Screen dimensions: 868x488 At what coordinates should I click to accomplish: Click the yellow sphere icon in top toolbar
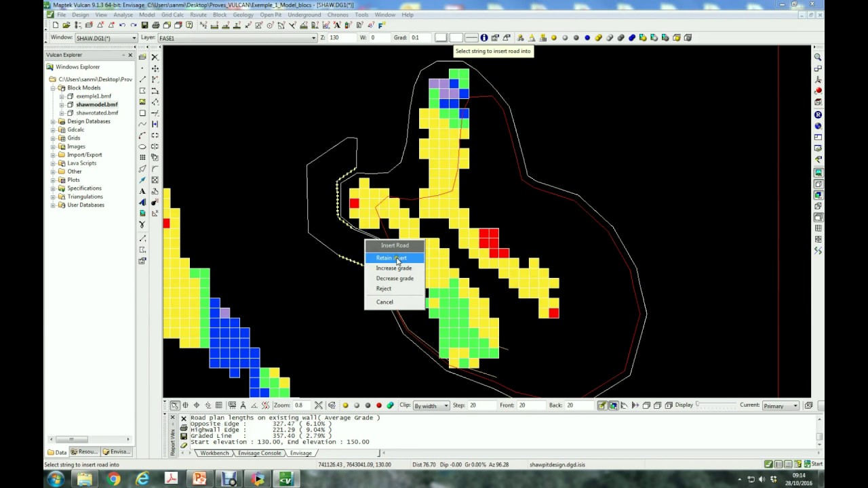click(554, 38)
